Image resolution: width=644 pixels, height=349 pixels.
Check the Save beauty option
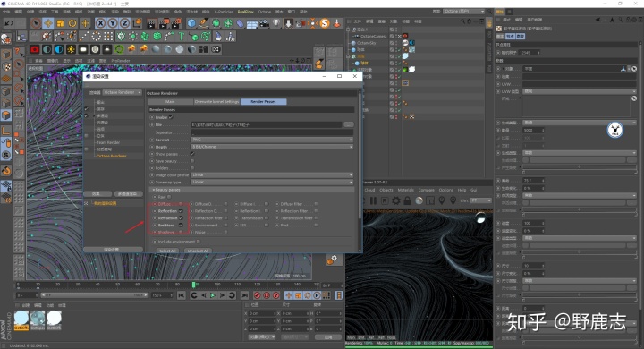[191, 161]
